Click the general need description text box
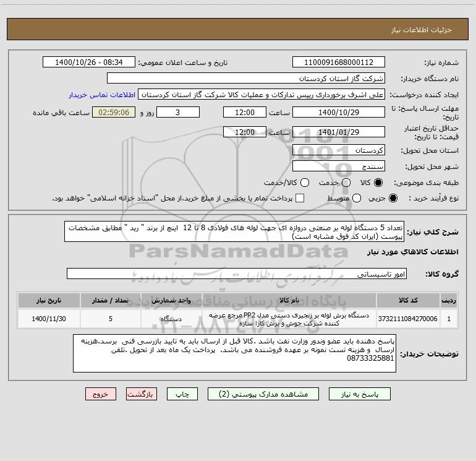Image resolution: width=476 pixels, height=461 pixels. coord(234,231)
